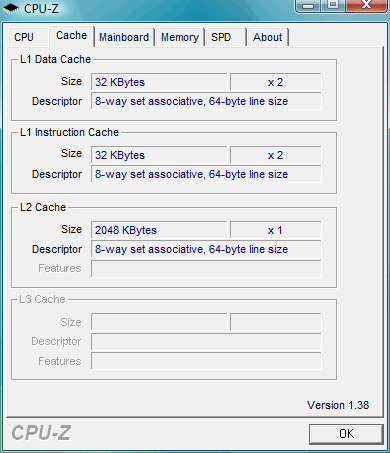This screenshot has width=390, height=453.
Task: Click the maximize button in title bar
Action: coord(333,6)
